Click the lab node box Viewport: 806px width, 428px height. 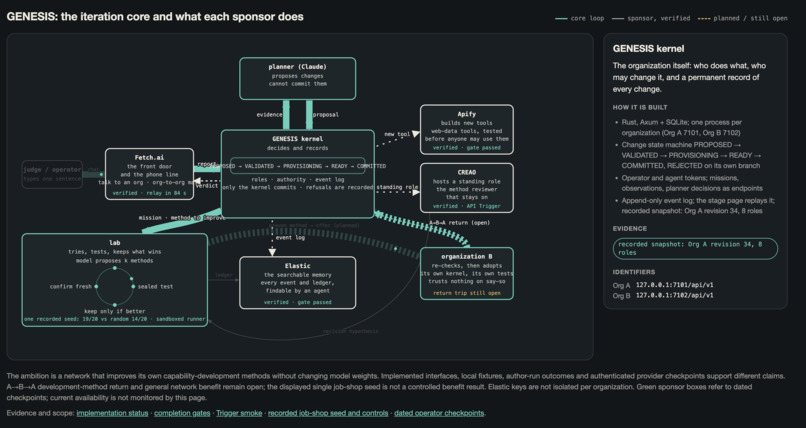point(115,280)
